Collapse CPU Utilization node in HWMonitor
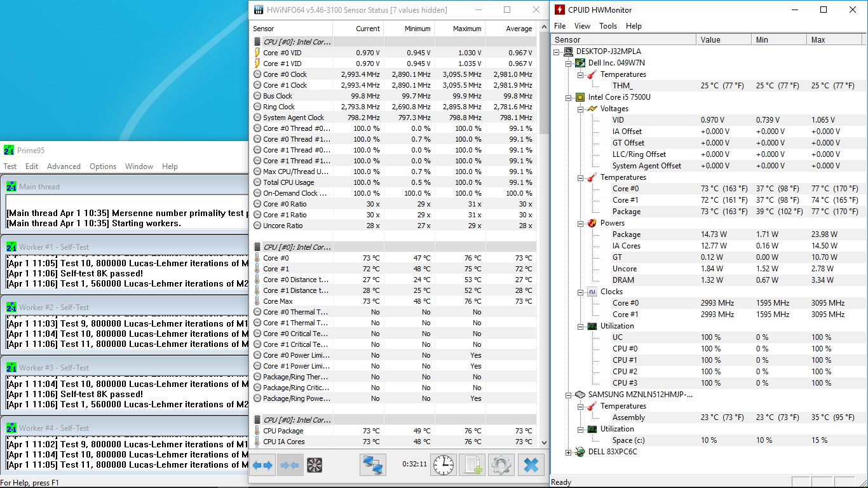The height and width of the screenshot is (488, 868). pyautogui.click(x=580, y=326)
